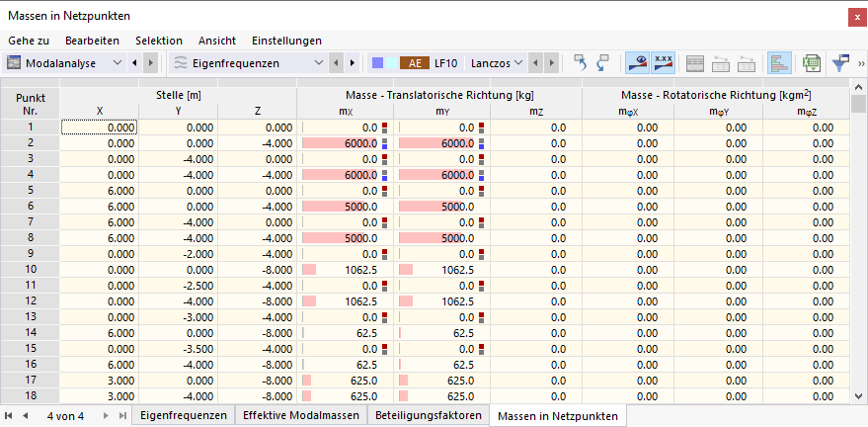Open the Bearbeiten menu
The image size is (868, 427).
pyautogui.click(x=92, y=41)
